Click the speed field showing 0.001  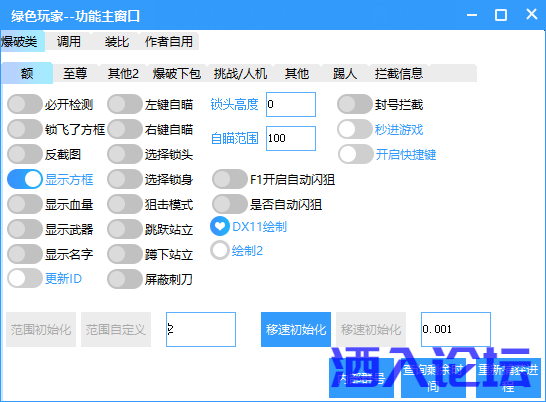(456, 329)
